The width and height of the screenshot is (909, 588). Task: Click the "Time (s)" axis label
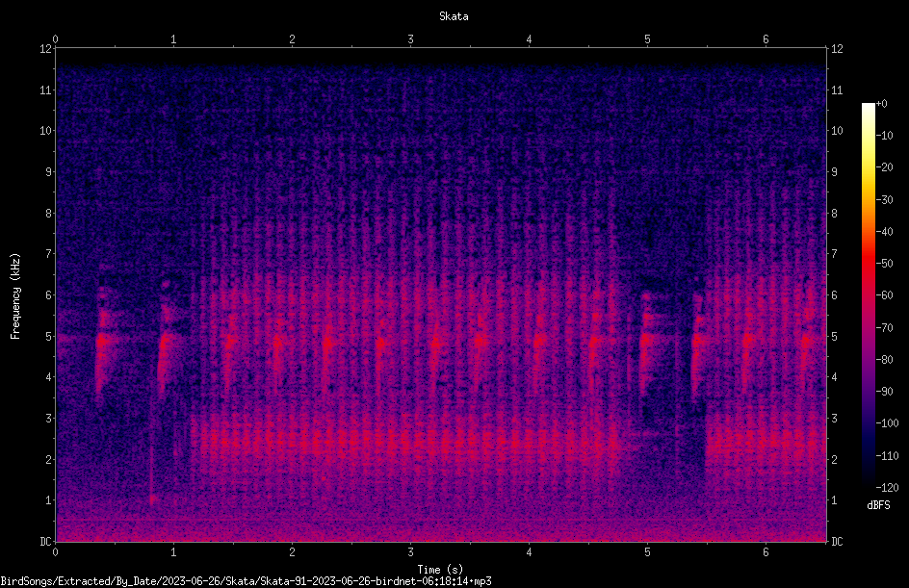[441, 570]
